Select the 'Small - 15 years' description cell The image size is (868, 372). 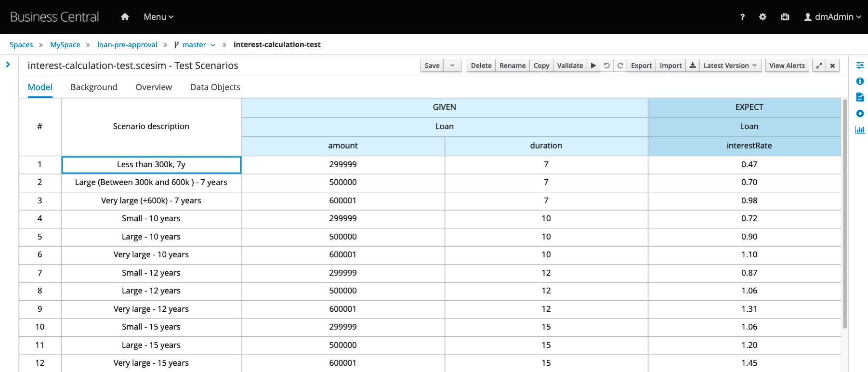tap(151, 327)
